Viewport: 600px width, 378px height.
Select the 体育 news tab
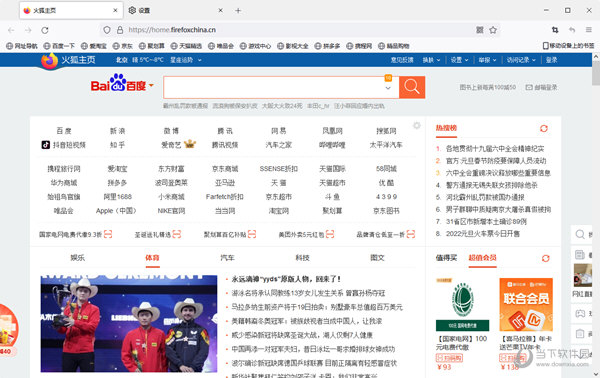point(152,258)
